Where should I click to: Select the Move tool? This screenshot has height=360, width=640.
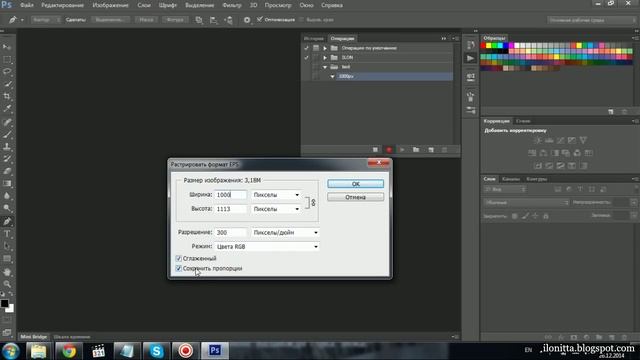click(7, 47)
